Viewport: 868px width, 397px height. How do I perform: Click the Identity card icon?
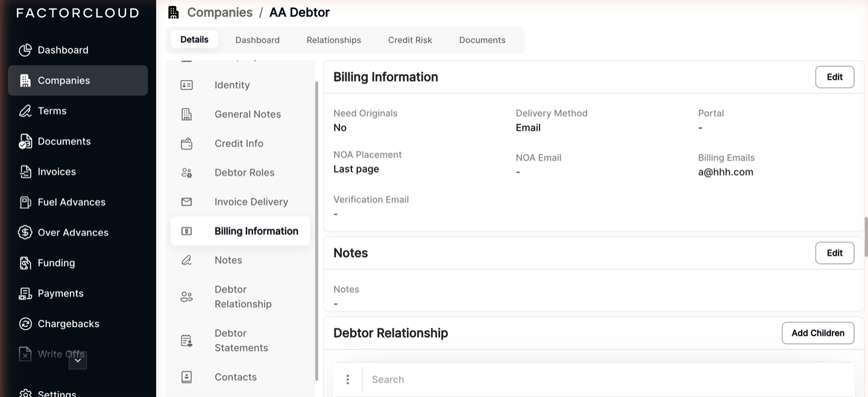(187, 85)
